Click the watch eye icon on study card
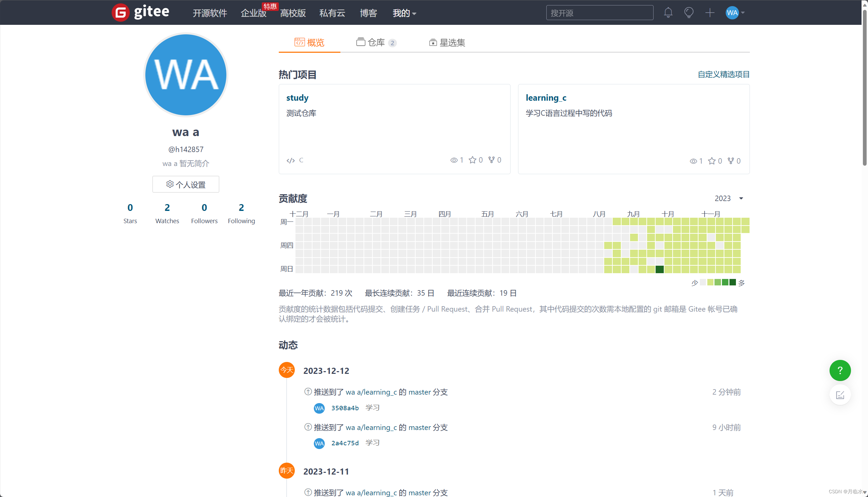 point(453,160)
